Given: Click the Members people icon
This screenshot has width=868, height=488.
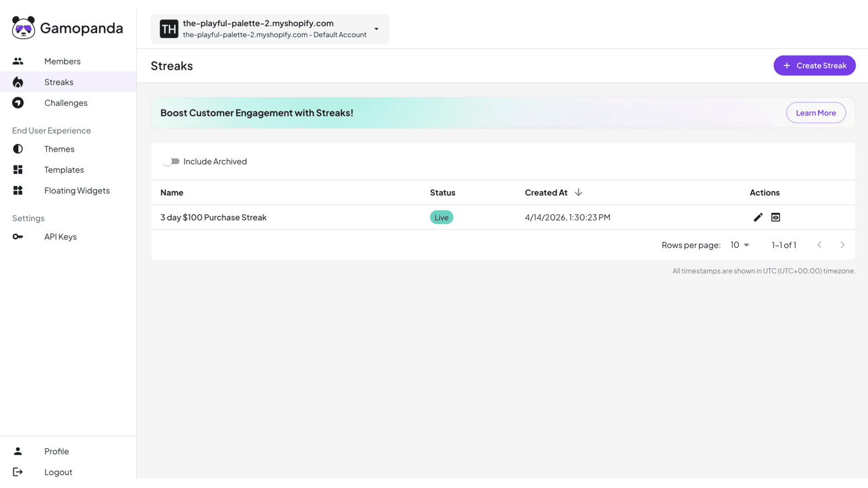Looking at the screenshot, I should (x=18, y=61).
